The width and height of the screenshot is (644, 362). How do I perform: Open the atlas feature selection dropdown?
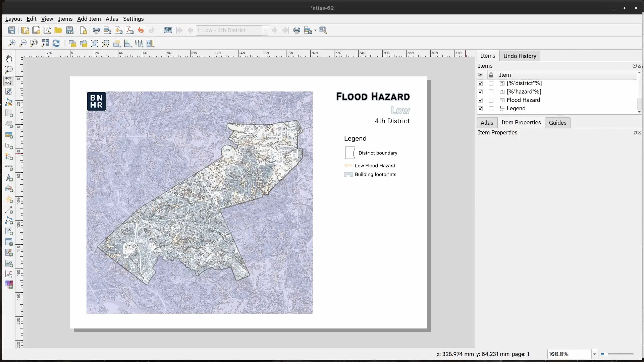pos(265,30)
